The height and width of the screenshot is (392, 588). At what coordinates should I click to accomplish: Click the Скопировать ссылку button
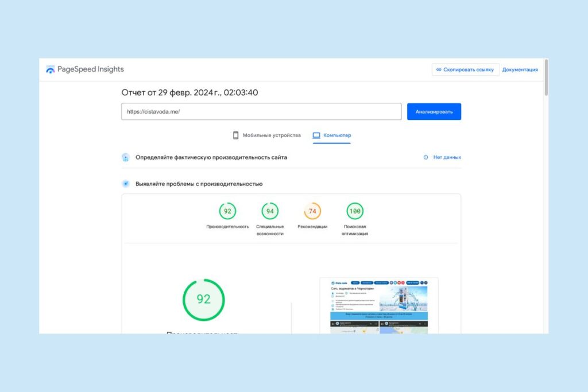(465, 69)
